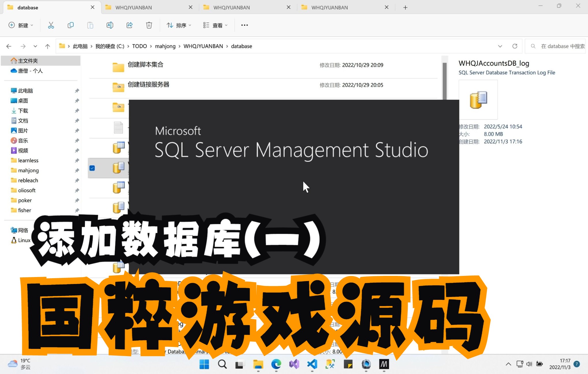Click 我的硬盘 (C:) in breadcrumb path
The width and height of the screenshot is (588, 374).
110,46
